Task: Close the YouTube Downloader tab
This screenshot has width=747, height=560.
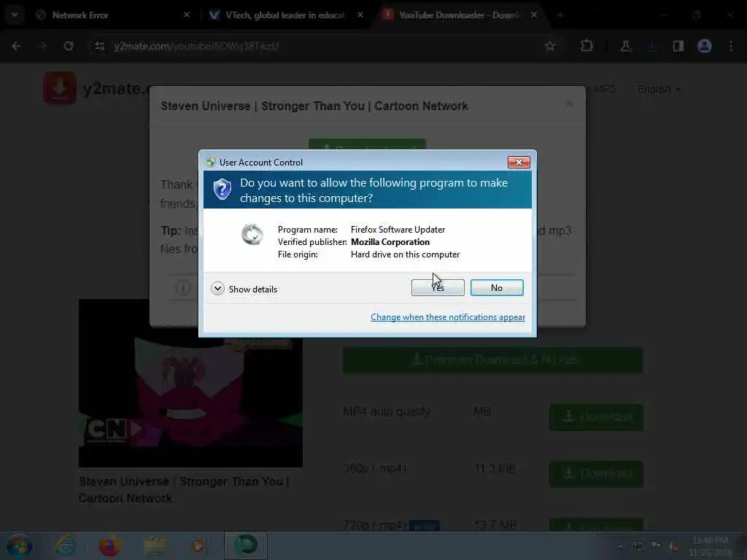Action: click(534, 15)
